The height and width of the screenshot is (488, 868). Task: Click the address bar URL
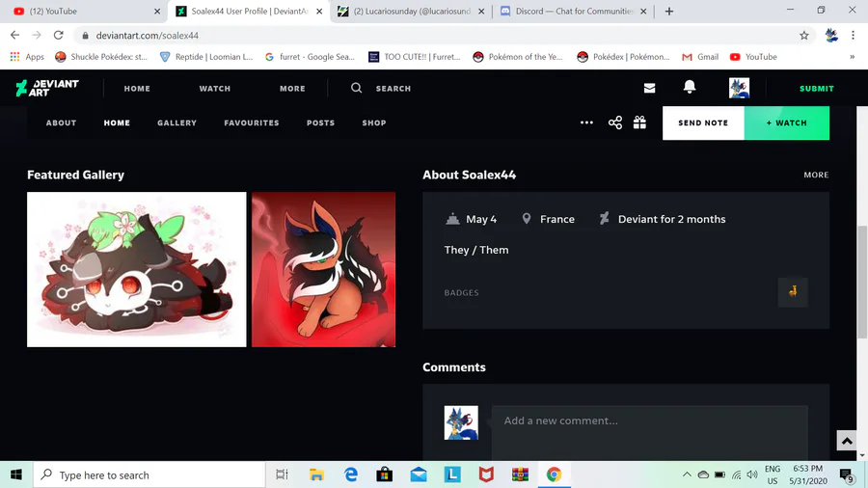[x=148, y=36]
